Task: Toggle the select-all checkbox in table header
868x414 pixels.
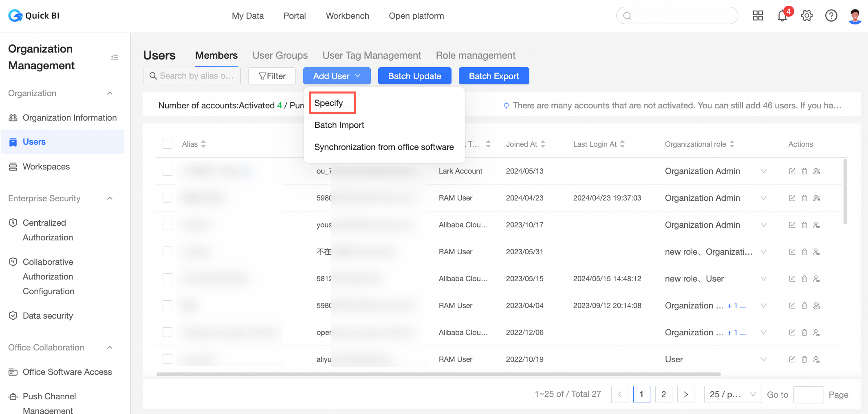Action: [x=167, y=144]
